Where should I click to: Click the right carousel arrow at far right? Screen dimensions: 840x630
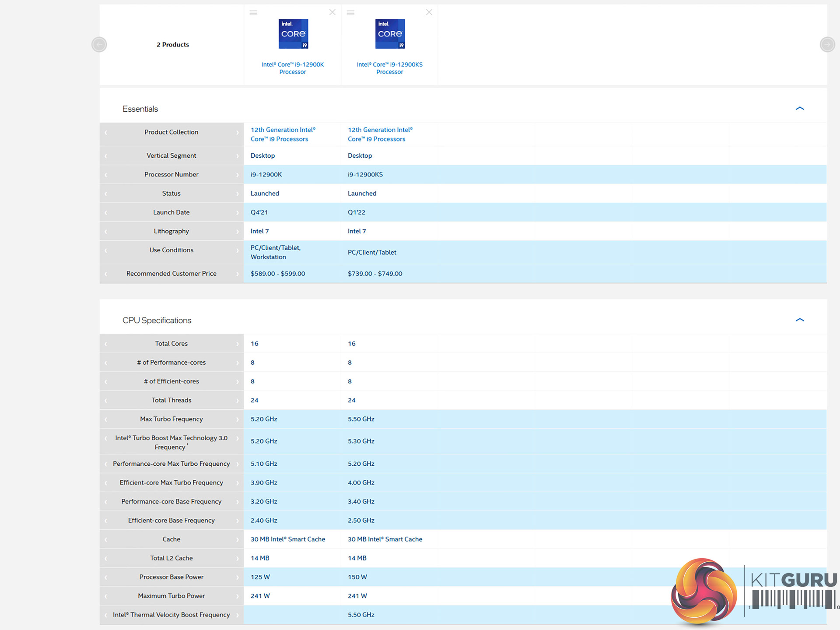tap(827, 44)
